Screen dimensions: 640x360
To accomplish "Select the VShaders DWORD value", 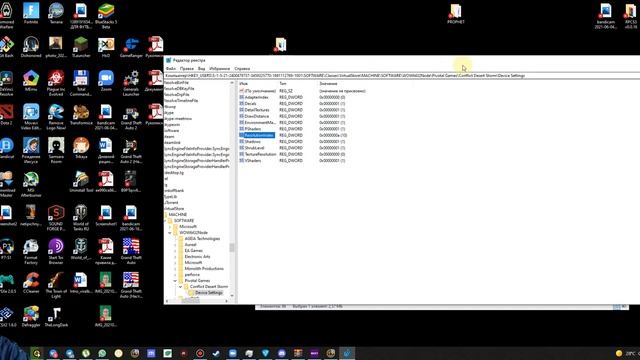I will pos(253,160).
